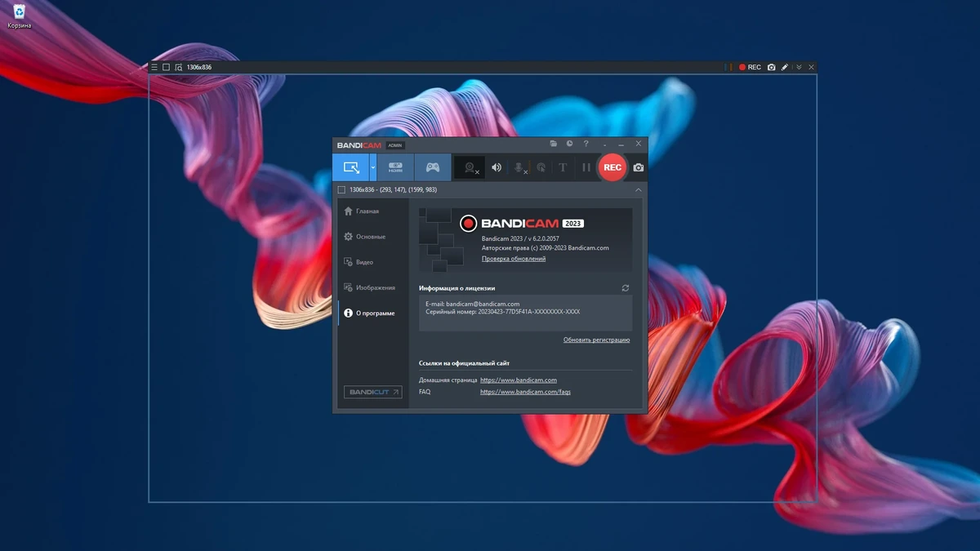The image size is (980, 551).
Task: Open the output folder icon in title bar
Action: click(554, 144)
